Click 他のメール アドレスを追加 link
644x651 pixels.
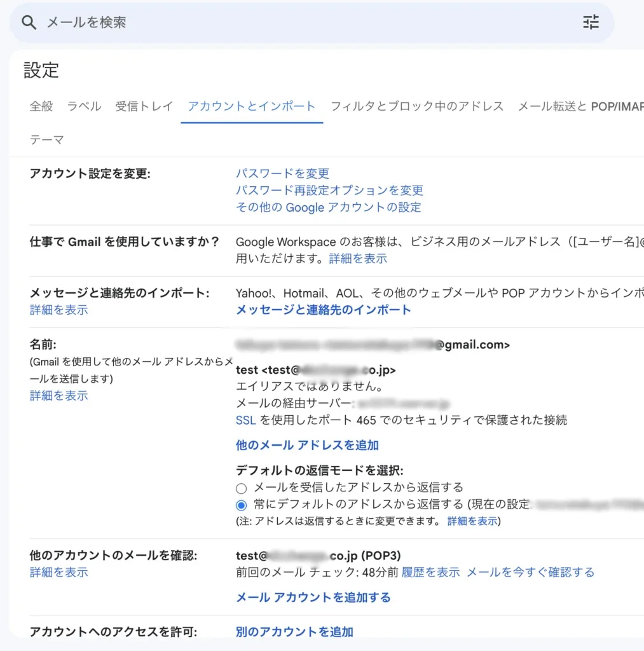click(307, 445)
